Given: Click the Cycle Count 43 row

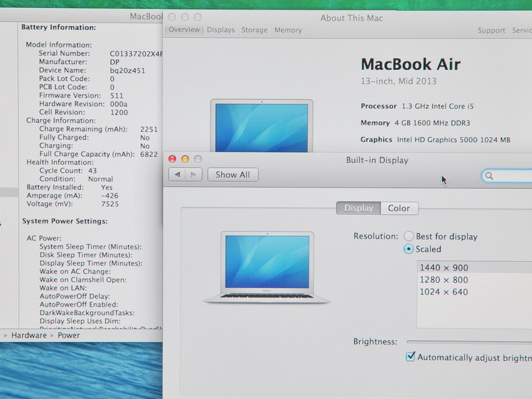Looking at the screenshot, I should pos(68,170).
